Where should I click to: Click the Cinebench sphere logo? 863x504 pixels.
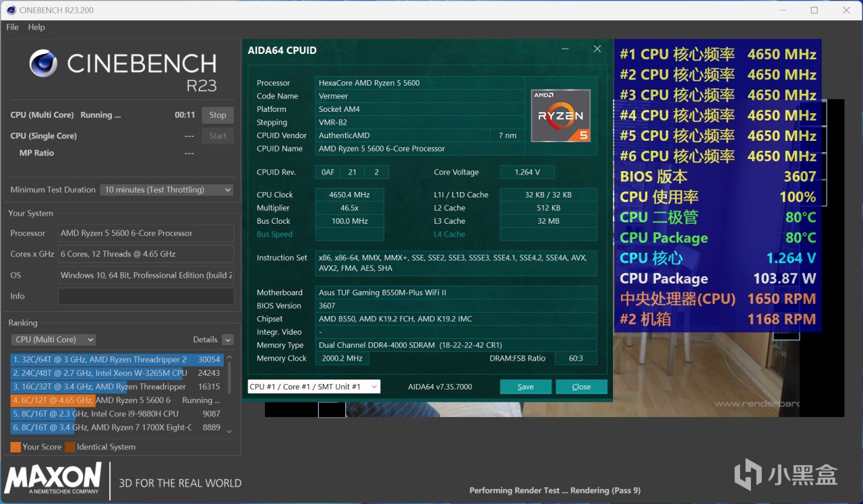pos(43,63)
